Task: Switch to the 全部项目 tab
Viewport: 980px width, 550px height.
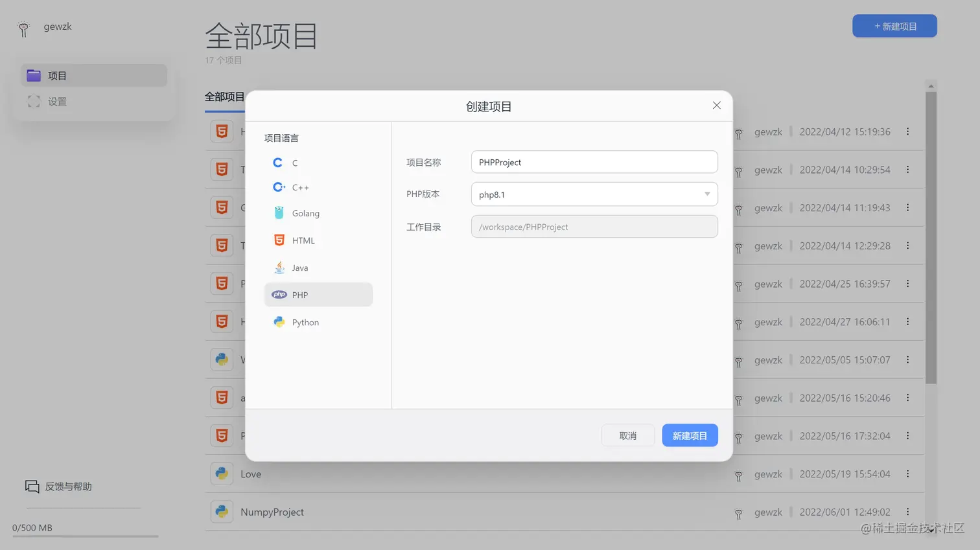Action: click(x=224, y=97)
